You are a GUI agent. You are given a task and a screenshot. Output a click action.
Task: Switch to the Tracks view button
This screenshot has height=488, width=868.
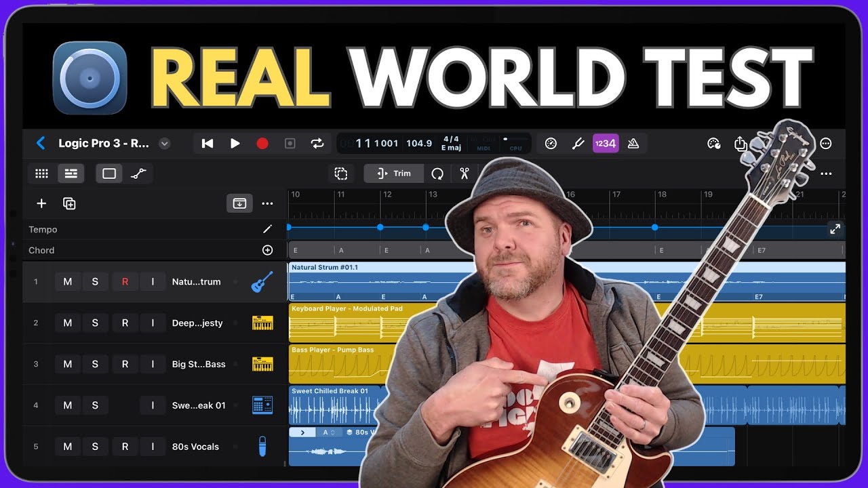tap(71, 174)
